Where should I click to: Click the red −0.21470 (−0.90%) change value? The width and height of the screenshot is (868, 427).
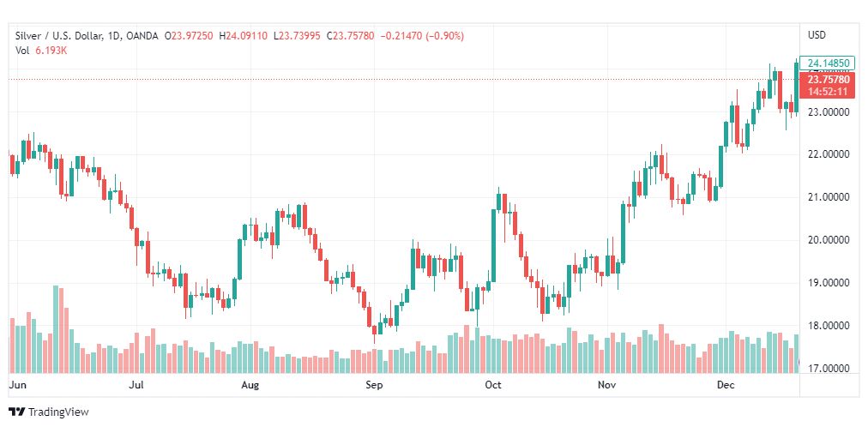click(x=421, y=36)
